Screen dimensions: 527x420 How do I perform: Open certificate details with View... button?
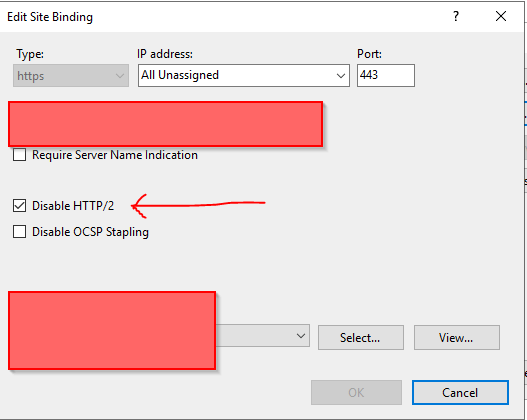tap(457, 337)
